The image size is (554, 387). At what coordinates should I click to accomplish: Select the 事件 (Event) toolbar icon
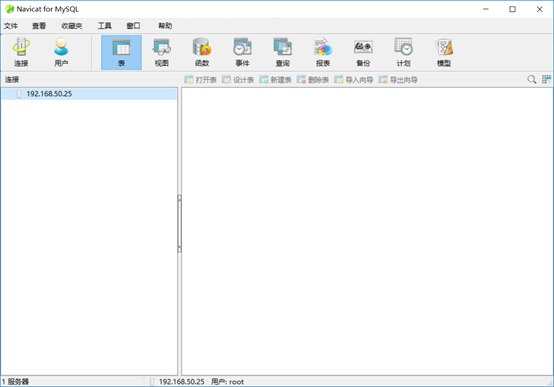[x=242, y=52]
